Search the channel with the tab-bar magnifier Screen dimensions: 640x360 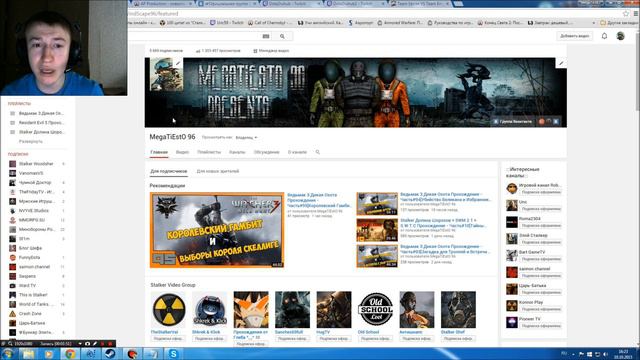pos(318,152)
